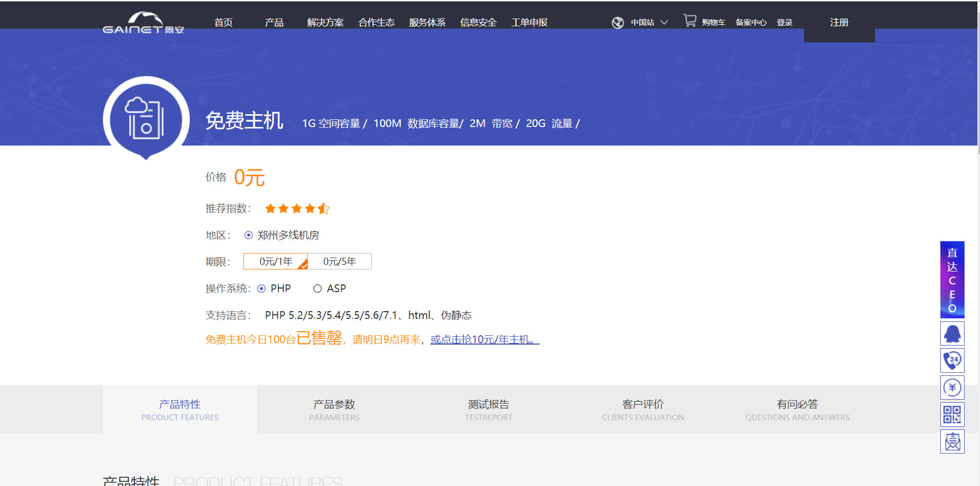
Task: Click the 注册 register button
Action: [x=839, y=23]
